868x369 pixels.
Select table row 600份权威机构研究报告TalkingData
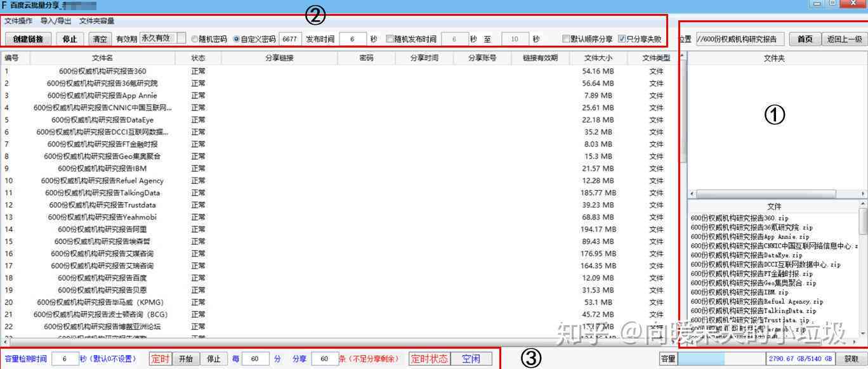339,193
